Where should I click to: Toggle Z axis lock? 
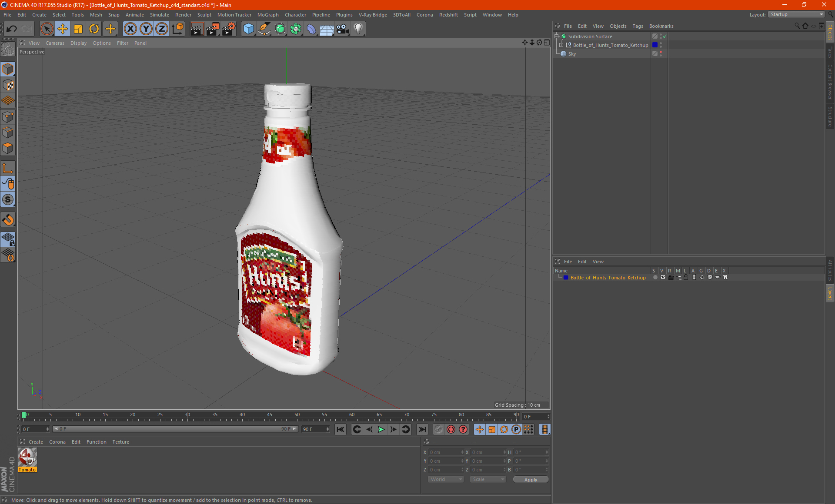point(162,29)
